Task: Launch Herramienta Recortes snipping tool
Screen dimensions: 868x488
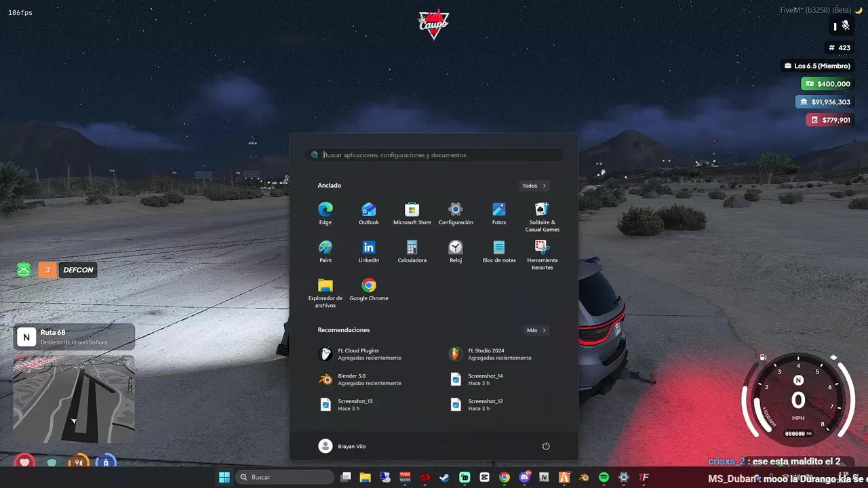Action: click(542, 254)
